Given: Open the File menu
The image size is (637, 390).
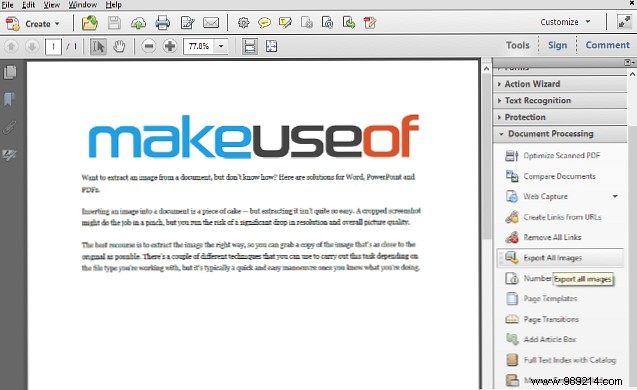Looking at the screenshot, I should (x=7, y=5).
